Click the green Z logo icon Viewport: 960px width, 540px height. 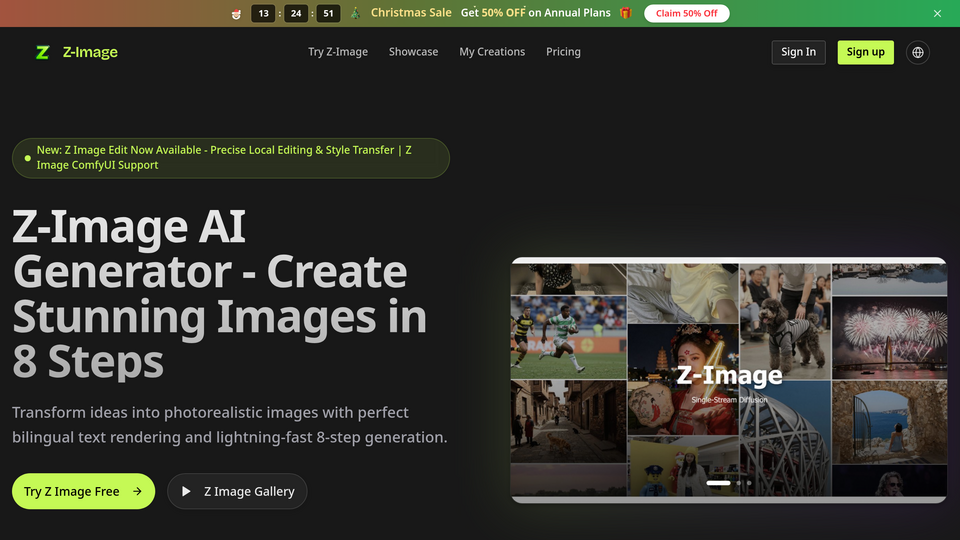tap(42, 52)
